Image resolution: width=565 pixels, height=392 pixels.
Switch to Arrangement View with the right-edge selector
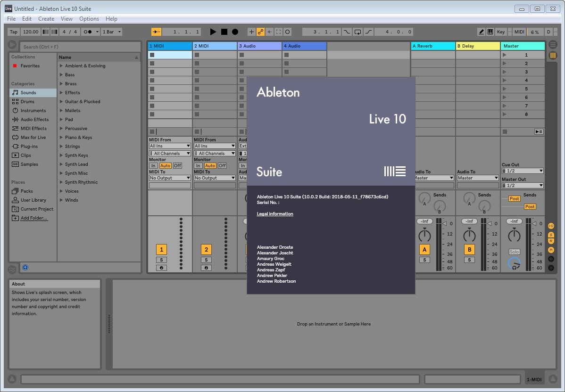pos(553,45)
